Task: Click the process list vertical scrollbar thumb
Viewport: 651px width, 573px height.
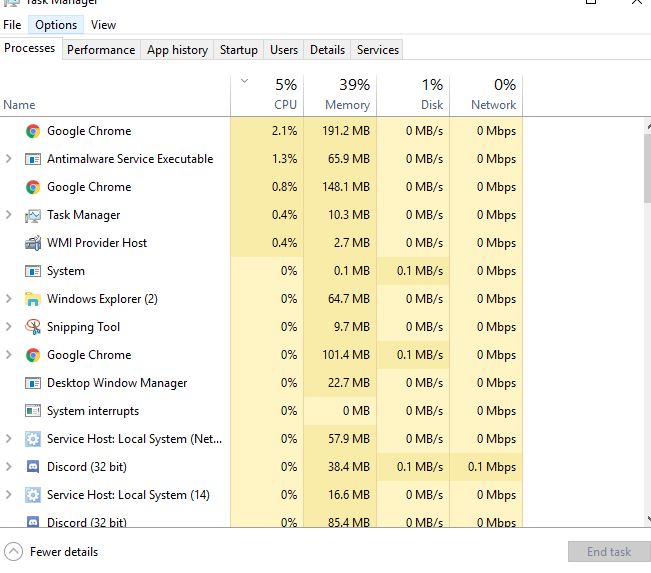Action: point(648,168)
